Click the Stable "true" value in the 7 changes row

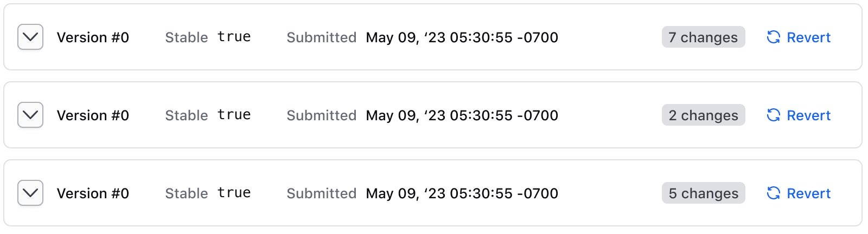[234, 37]
